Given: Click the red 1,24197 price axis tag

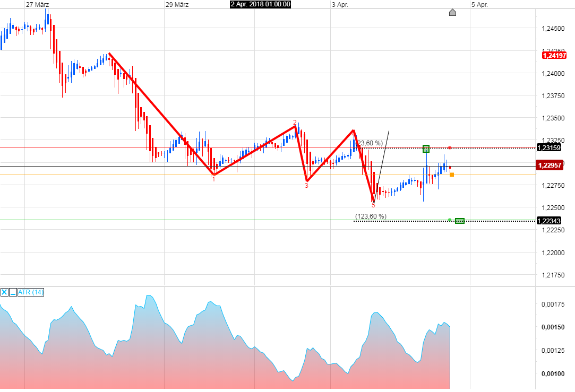Looking at the screenshot, I should tap(554, 55).
